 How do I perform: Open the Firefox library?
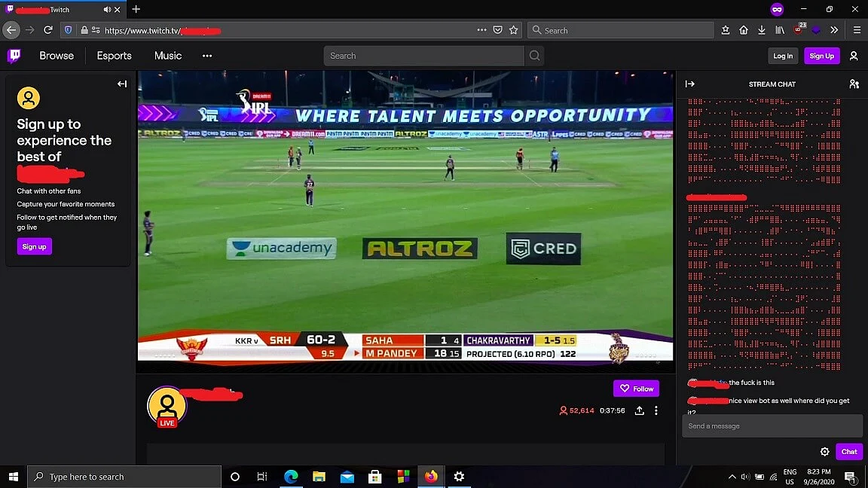[x=780, y=30]
